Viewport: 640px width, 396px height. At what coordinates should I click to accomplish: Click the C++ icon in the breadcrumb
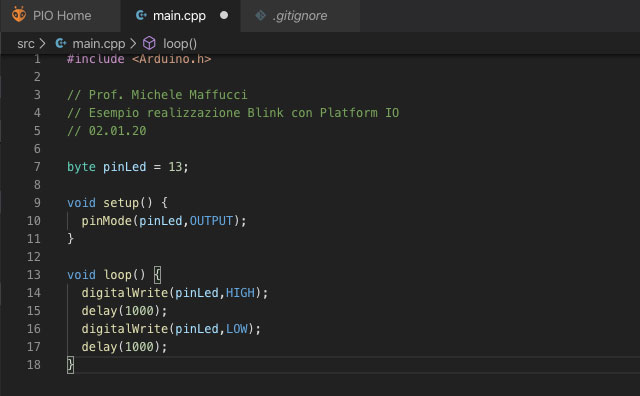click(x=61, y=43)
